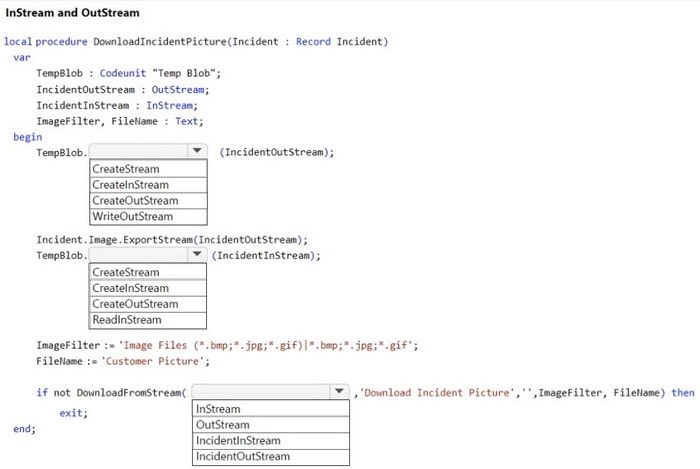Choose plain OutStream in the DownloadFromStream list
This screenshot has width=700, height=469.
[x=223, y=425]
